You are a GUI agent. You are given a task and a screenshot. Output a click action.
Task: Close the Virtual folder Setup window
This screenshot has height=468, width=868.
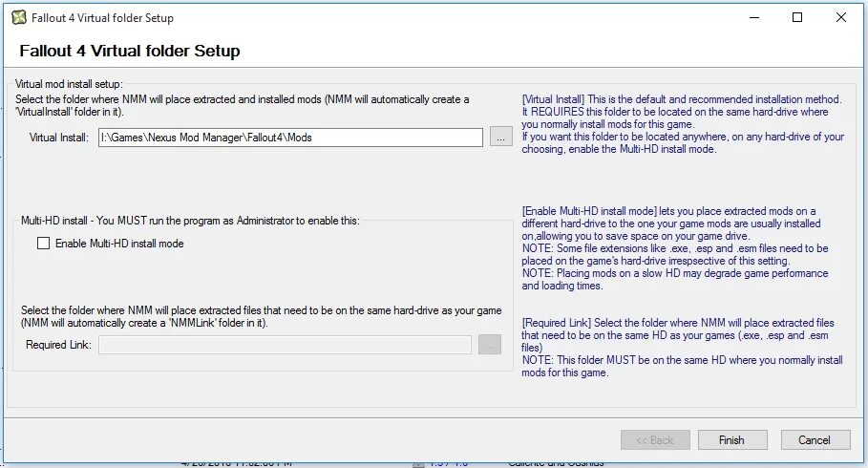tap(841, 18)
